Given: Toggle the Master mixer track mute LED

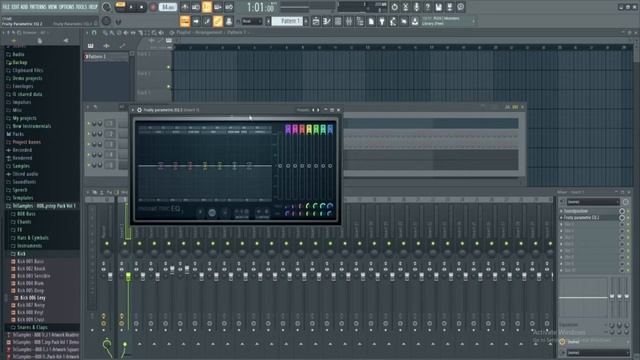Looking at the screenshot, I should (107, 244).
